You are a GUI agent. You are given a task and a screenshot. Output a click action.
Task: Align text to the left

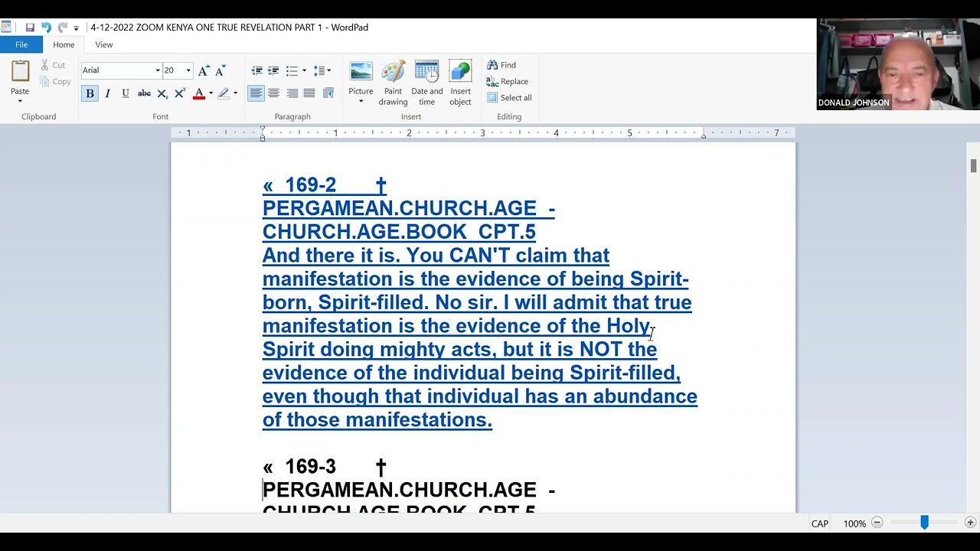click(x=256, y=93)
